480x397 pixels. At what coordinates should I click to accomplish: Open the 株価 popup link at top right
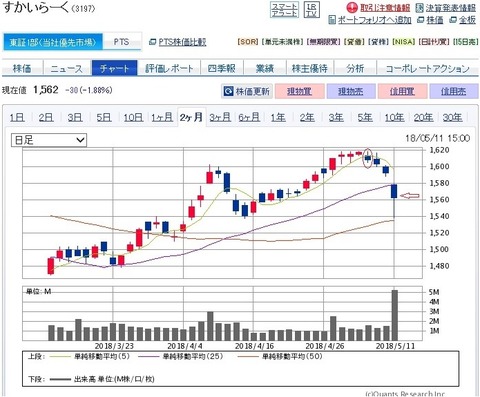(x=435, y=20)
